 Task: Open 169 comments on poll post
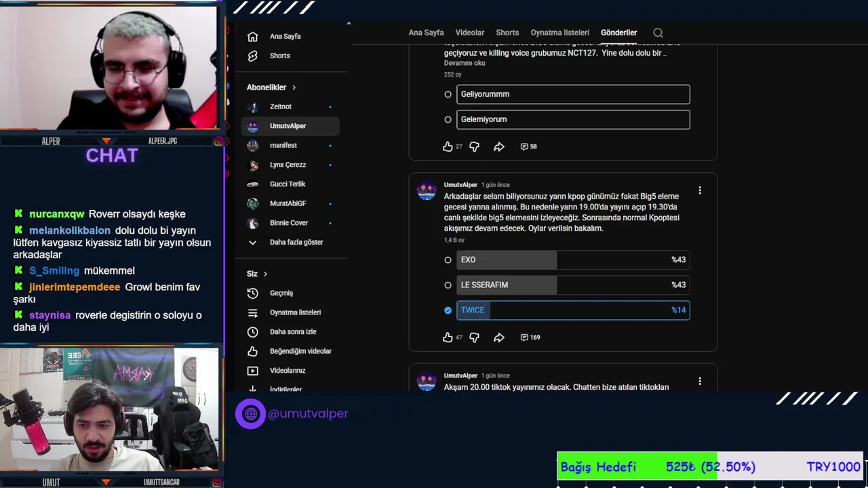pyautogui.click(x=530, y=337)
